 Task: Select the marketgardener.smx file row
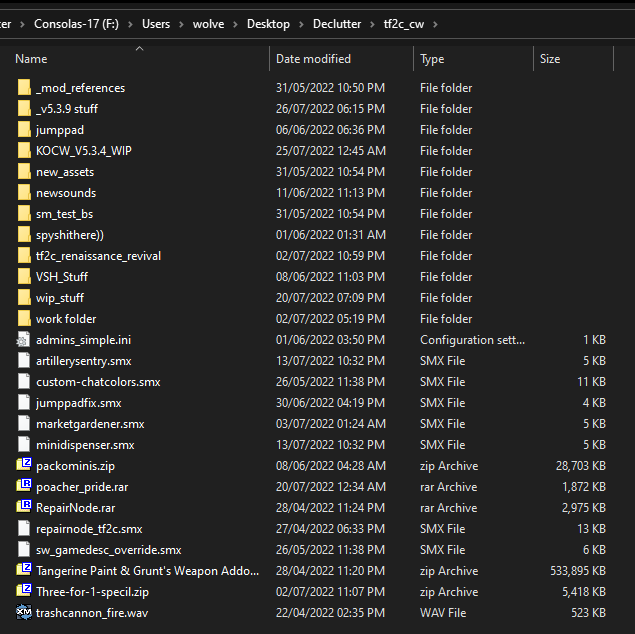point(90,424)
